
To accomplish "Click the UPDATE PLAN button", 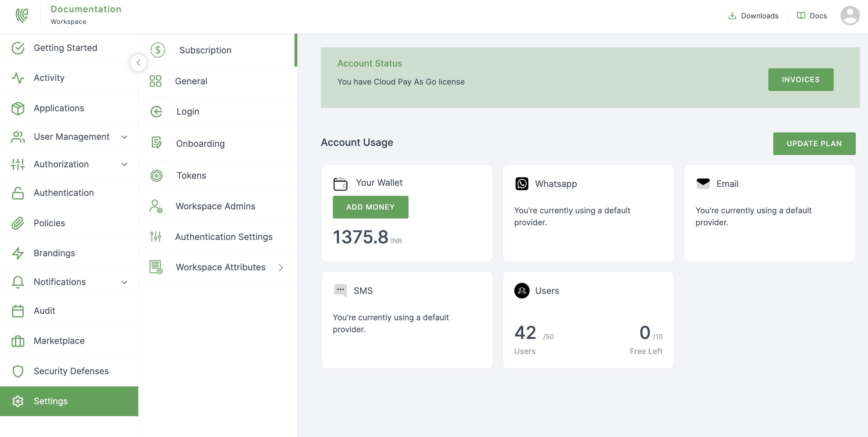I will pyautogui.click(x=814, y=144).
